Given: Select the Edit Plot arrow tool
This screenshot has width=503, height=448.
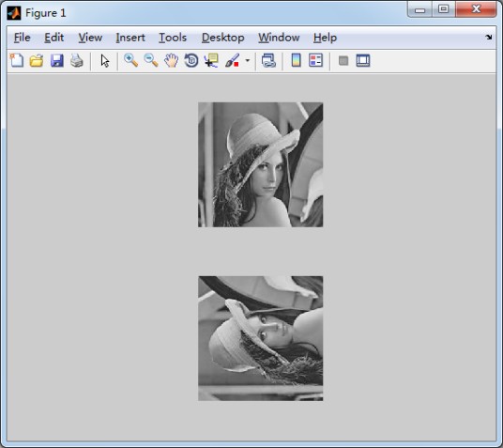Looking at the screenshot, I should (105, 60).
